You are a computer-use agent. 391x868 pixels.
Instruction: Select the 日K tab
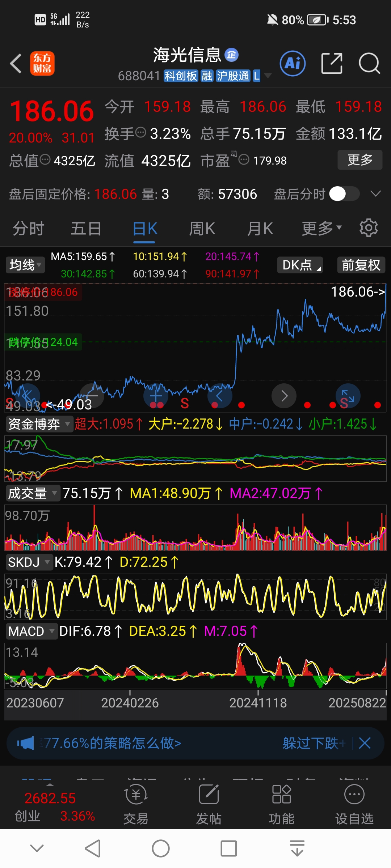(145, 229)
